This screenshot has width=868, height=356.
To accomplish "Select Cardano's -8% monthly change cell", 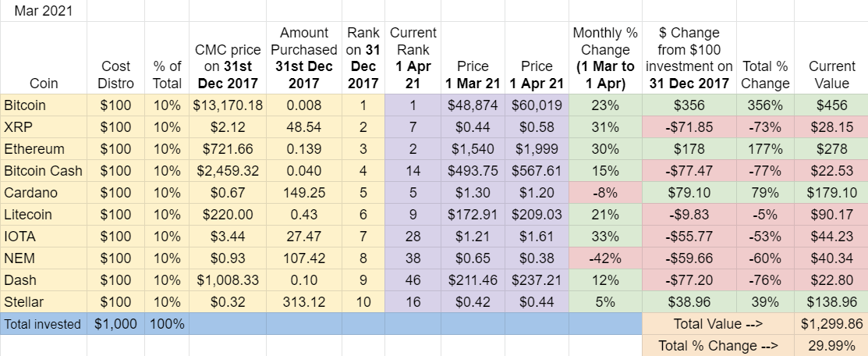I will tap(605, 191).
